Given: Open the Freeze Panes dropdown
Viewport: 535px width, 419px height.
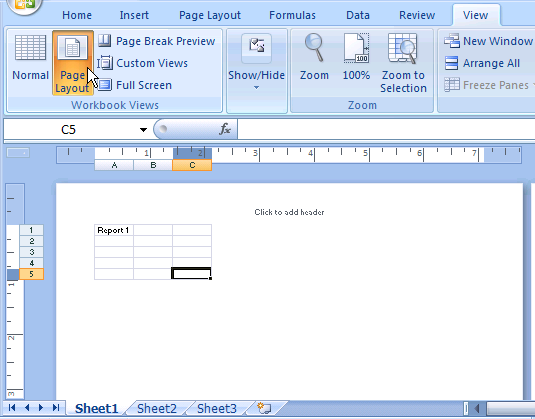Looking at the screenshot, I should click(490, 85).
